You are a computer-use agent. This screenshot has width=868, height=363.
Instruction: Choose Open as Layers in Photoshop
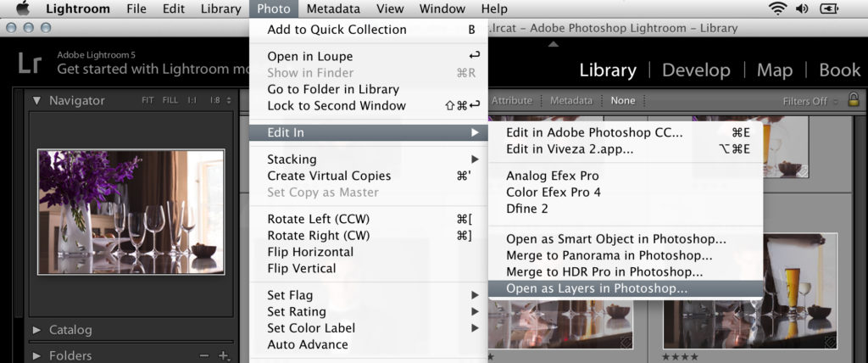click(x=597, y=288)
